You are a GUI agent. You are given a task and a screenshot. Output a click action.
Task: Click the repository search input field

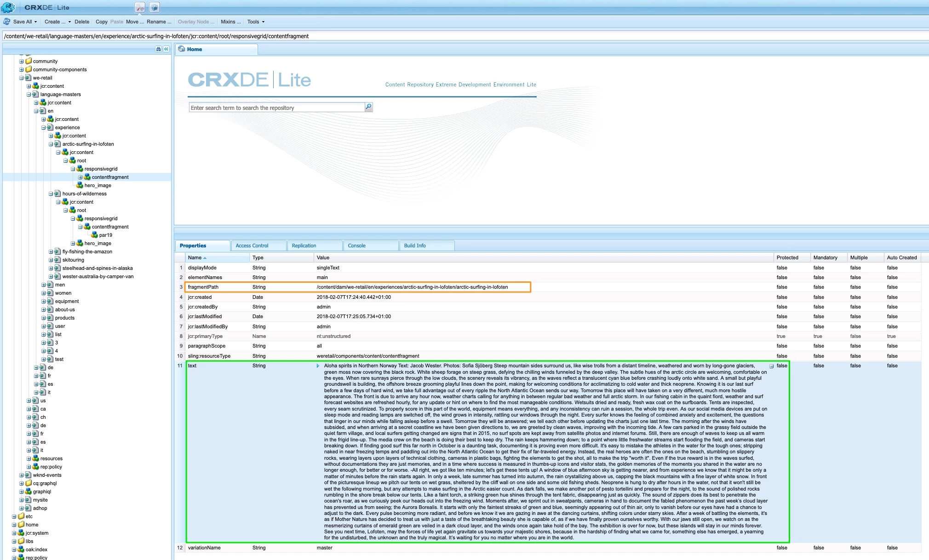(276, 108)
